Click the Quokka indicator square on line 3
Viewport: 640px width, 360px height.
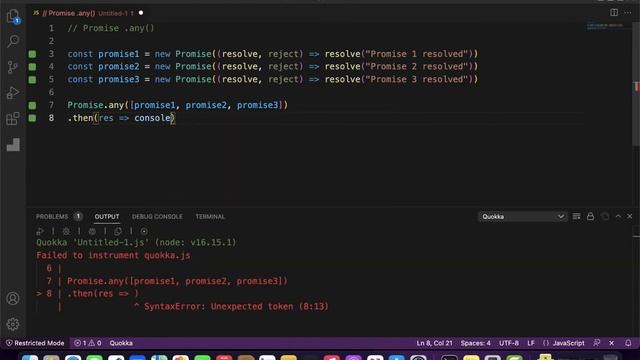pos(32,54)
